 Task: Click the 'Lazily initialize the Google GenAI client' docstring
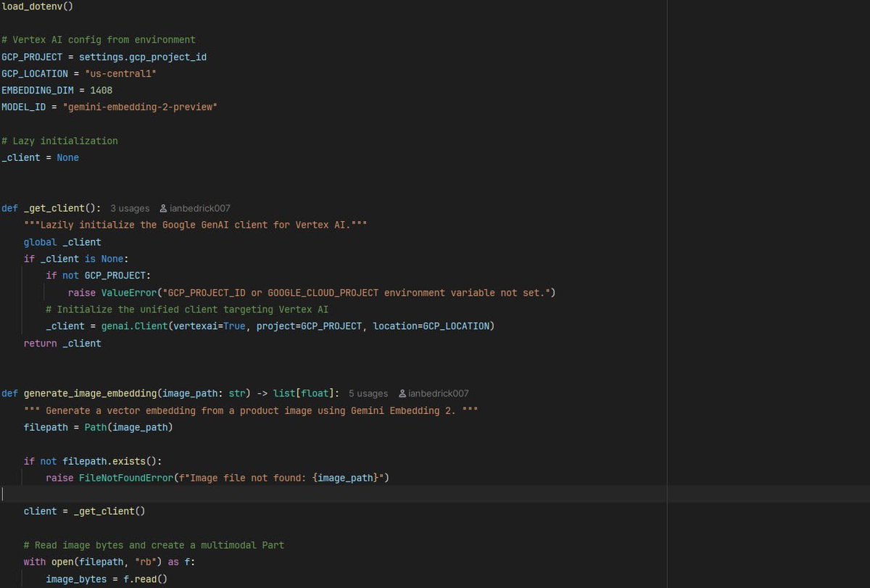[x=195, y=225]
